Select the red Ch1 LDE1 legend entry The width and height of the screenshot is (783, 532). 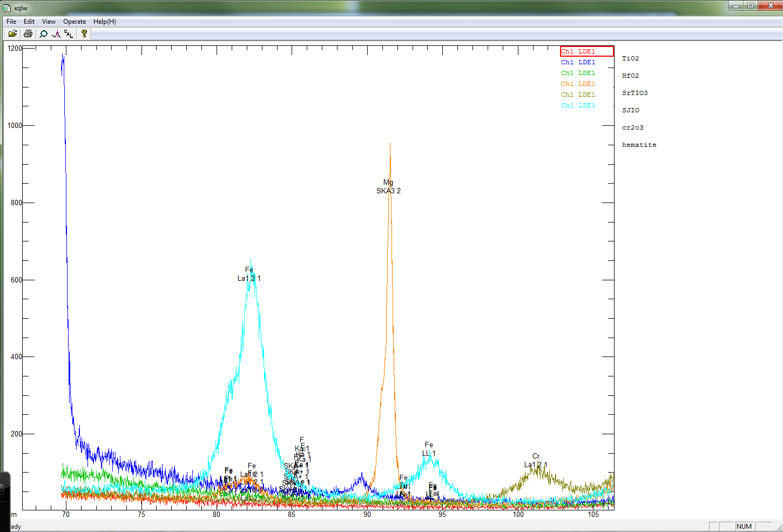tap(578, 51)
